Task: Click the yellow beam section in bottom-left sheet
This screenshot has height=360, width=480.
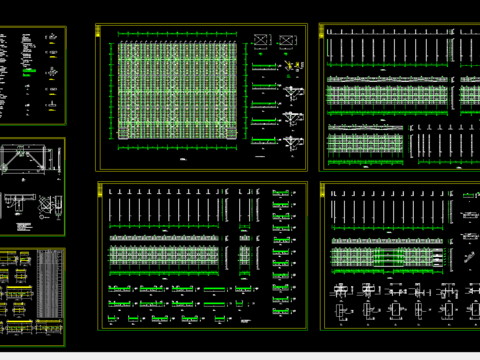Action: tap(19, 287)
